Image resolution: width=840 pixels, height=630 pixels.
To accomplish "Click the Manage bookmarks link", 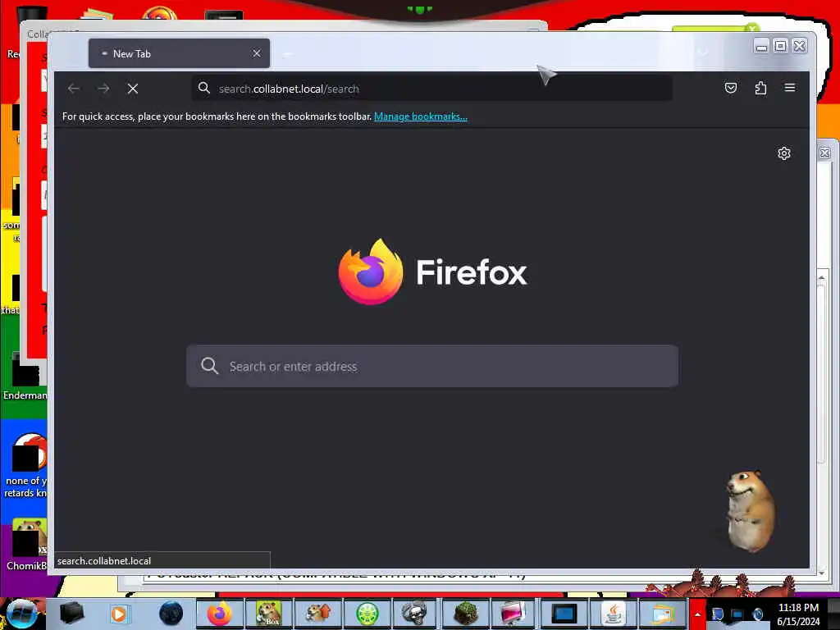I will 421,116.
